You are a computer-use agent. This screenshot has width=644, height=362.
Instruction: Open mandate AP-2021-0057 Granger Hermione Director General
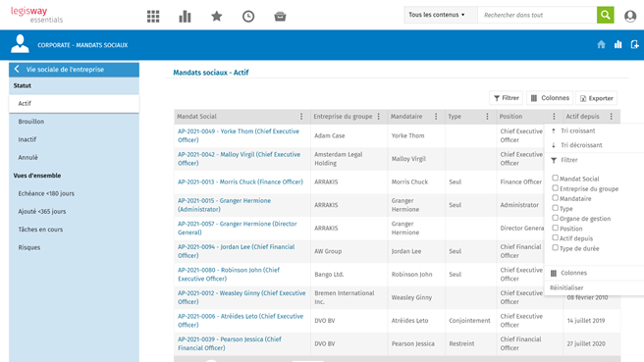pos(237,228)
